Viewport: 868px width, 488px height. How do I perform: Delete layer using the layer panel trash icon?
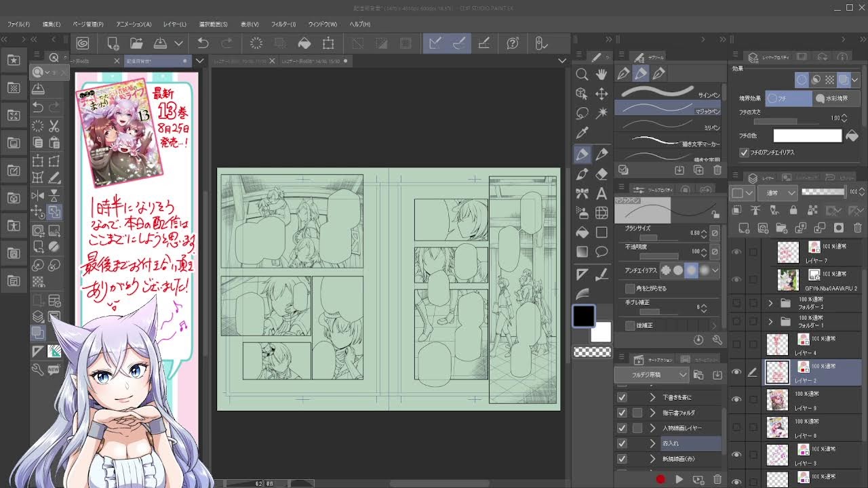click(858, 228)
